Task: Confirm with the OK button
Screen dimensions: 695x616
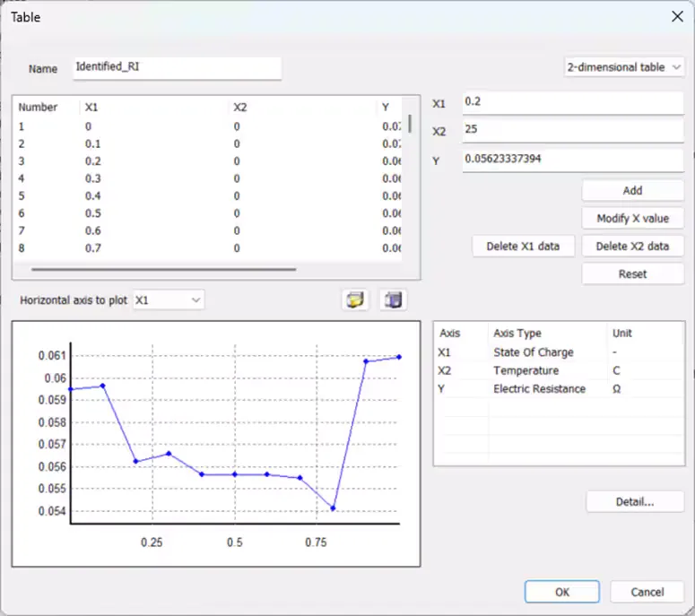Action: 561,592
